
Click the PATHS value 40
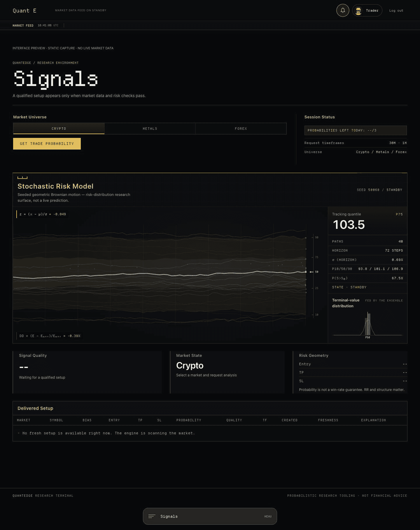[401, 241]
